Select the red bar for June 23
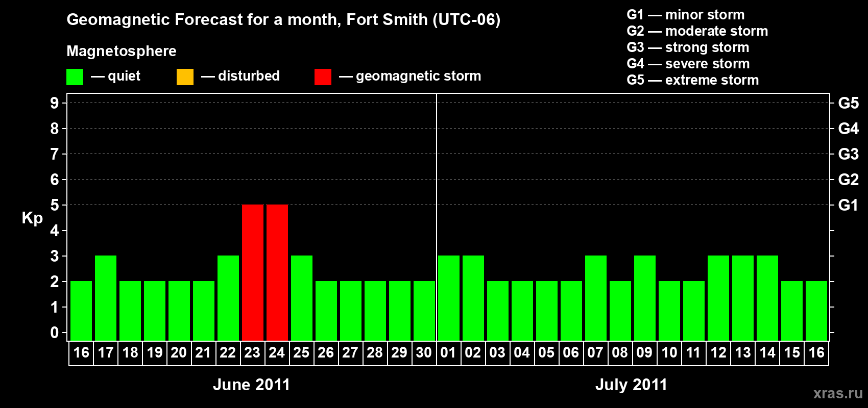Viewport: 868px width, 408px height. [x=253, y=272]
